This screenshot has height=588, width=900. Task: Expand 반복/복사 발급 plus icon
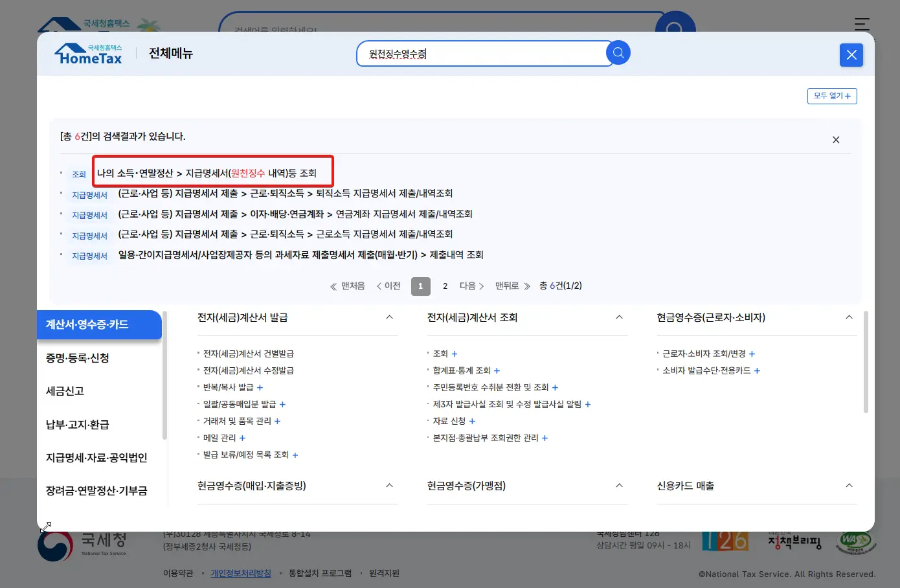pyautogui.click(x=260, y=388)
